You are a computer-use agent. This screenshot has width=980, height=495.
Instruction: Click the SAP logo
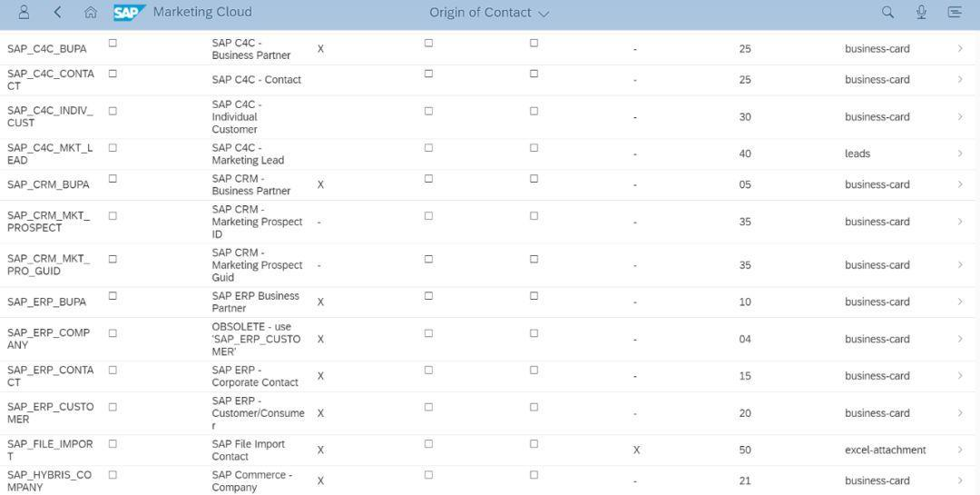pyautogui.click(x=129, y=13)
